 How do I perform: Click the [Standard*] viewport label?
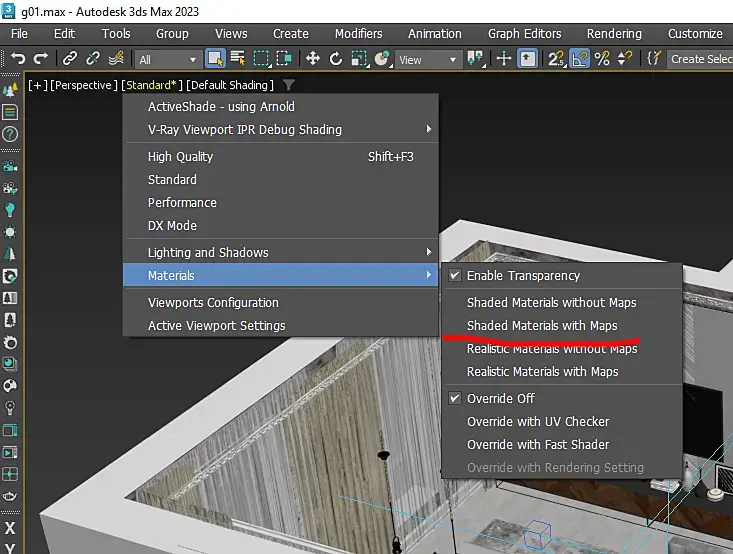pos(151,85)
